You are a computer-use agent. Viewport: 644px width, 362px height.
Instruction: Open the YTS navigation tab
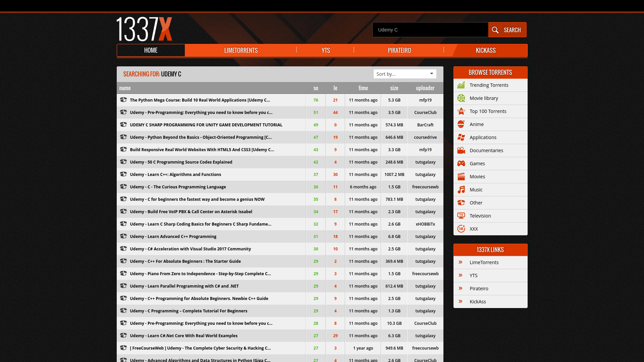pos(326,50)
